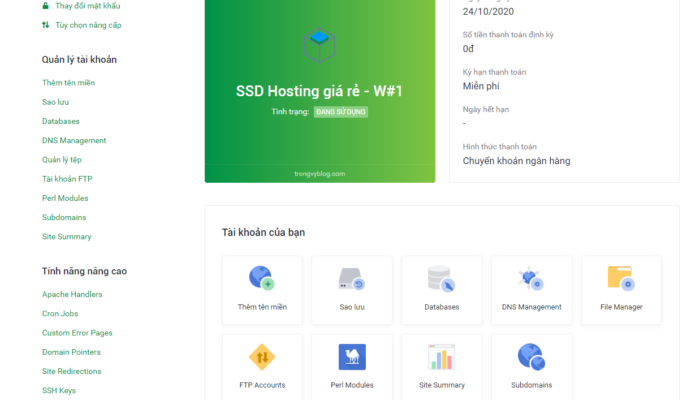The width and height of the screenshot is (691, 400).
Task: Click the Thêm tên miền tile label
Action: tap(262, 307)
